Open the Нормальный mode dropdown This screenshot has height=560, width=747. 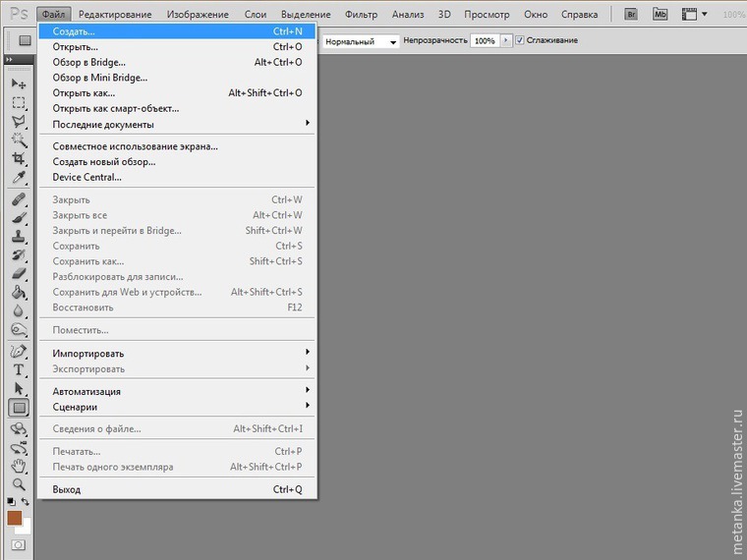(361, 41)
